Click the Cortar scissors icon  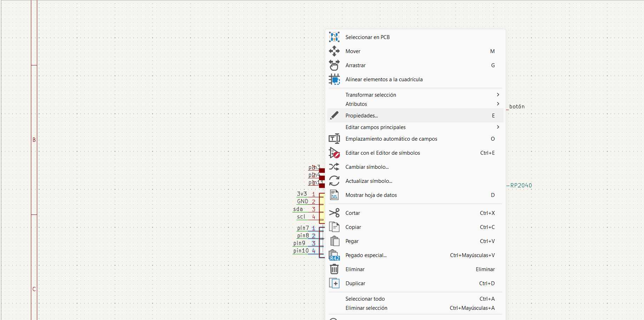pyautogui.click(x=335, y=213)
